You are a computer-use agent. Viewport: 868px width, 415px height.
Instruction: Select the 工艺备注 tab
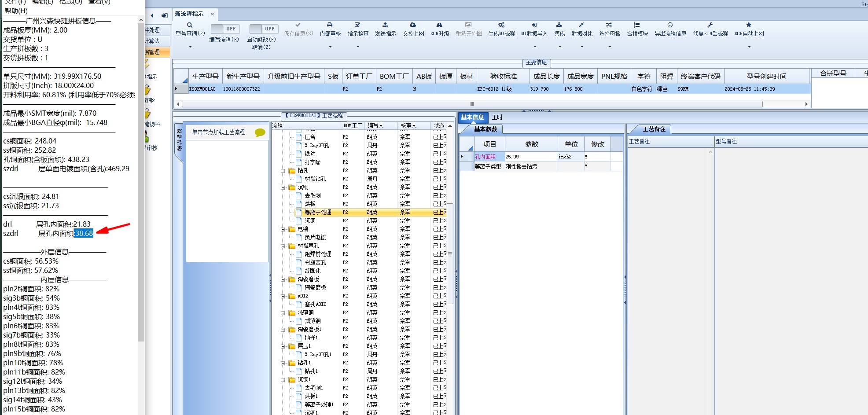click(x=654, y=129)
